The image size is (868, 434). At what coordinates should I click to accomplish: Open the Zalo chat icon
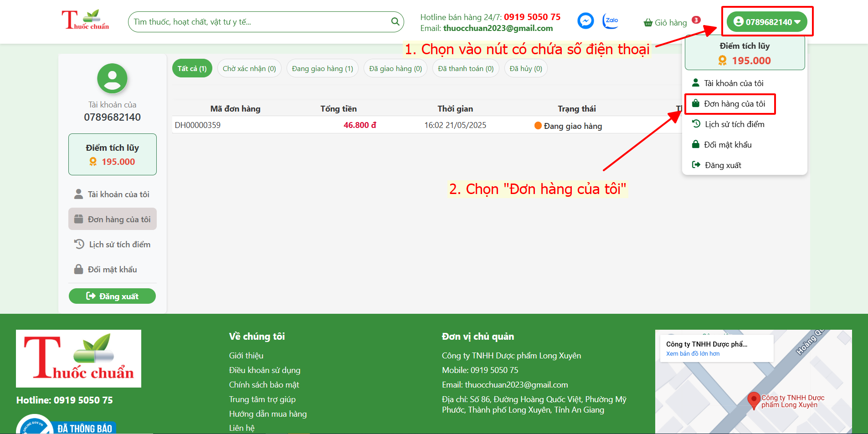tap(611, 20)
